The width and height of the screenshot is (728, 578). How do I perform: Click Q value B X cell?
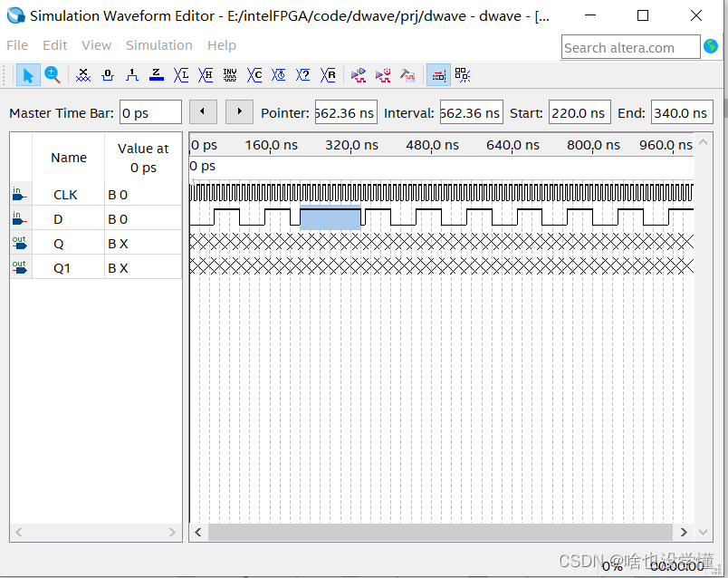click(143, 244)
